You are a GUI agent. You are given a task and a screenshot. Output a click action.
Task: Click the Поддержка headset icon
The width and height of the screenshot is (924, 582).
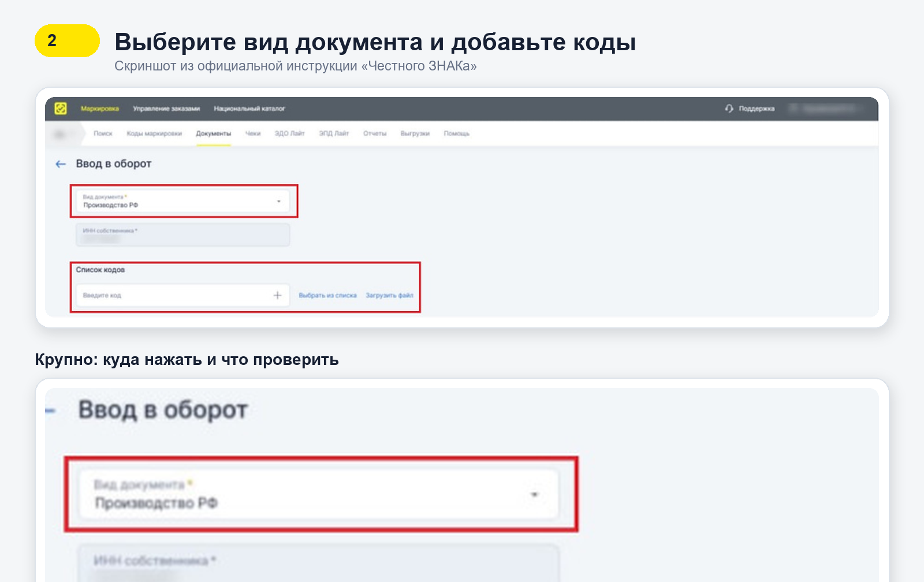pyautogui.click(x=729, y=109)
